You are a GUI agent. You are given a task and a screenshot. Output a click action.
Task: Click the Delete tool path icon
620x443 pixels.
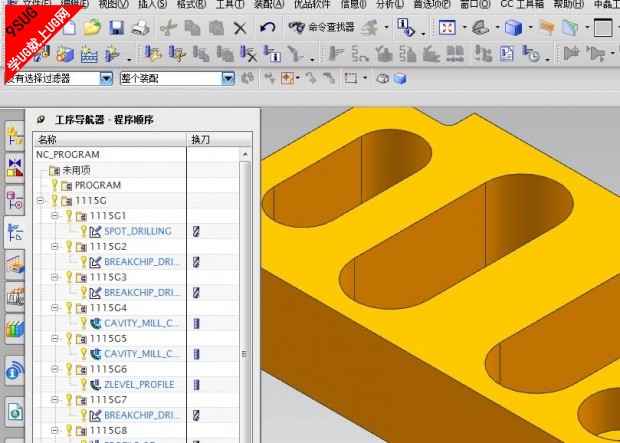(249, 53)
